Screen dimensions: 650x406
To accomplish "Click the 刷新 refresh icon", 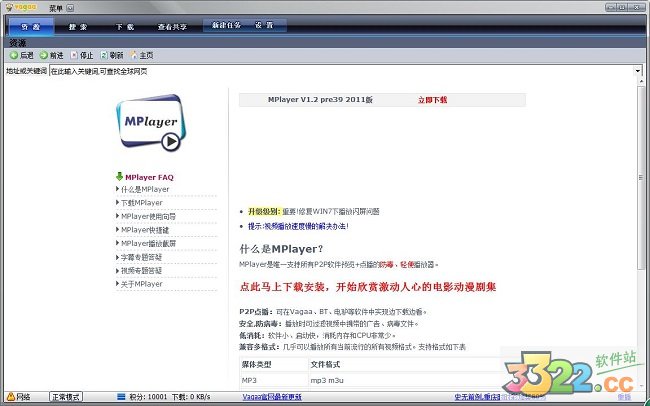I will [104, 55].
